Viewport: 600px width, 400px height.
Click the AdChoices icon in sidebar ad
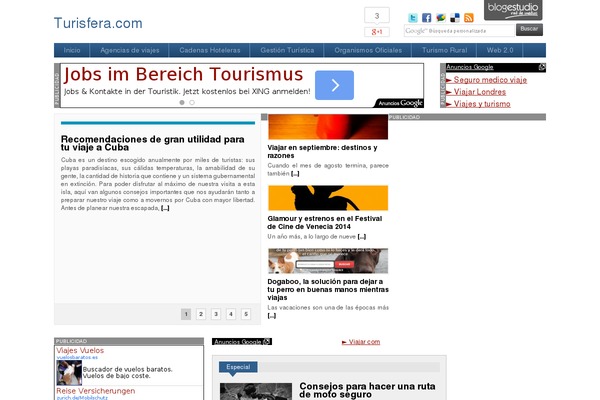click(542, 67)
